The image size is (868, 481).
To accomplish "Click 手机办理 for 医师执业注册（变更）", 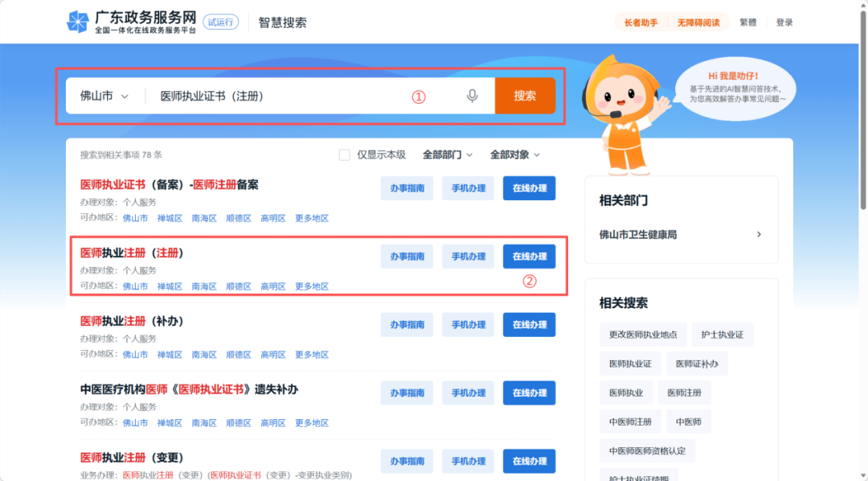I will click(x=468, y=461).
